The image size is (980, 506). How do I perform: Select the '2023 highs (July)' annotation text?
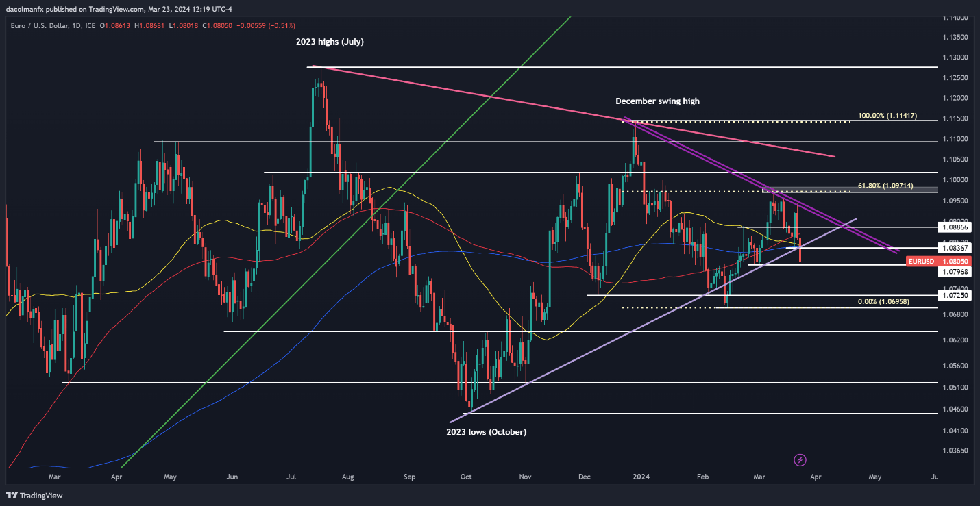[x=330, y=42]
